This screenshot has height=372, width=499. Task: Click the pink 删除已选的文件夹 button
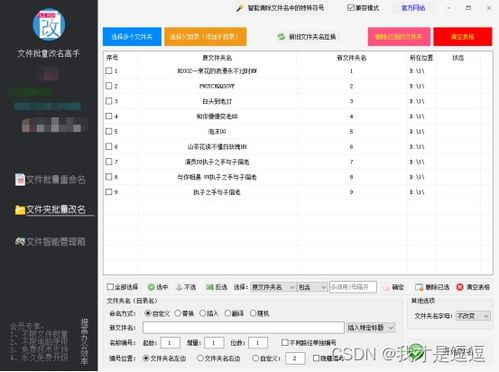[399, 36]
